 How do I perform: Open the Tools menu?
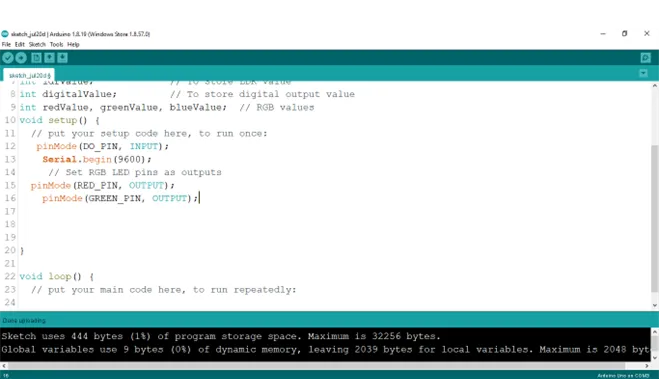pyautogui.click(x=56, y=44)
